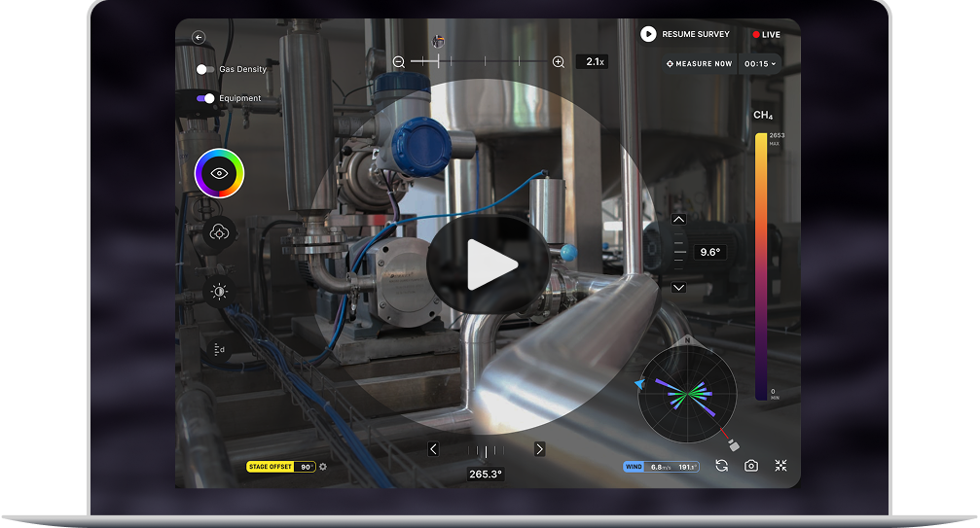Image resolution: width=980 pixels, height=528 pixels.
Task: Click the refresh rotate icon
Action: click(721, 466)
